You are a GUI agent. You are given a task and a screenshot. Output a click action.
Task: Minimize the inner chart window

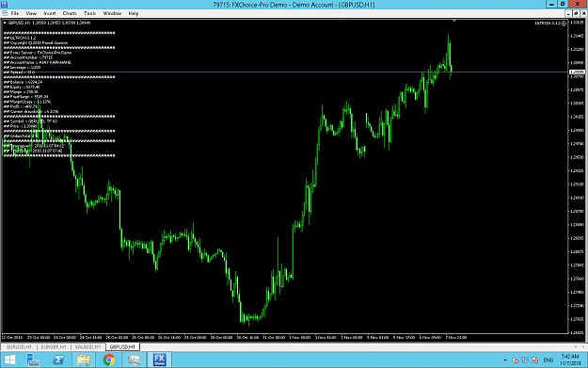pyautogui.click(x=568, y=13)
